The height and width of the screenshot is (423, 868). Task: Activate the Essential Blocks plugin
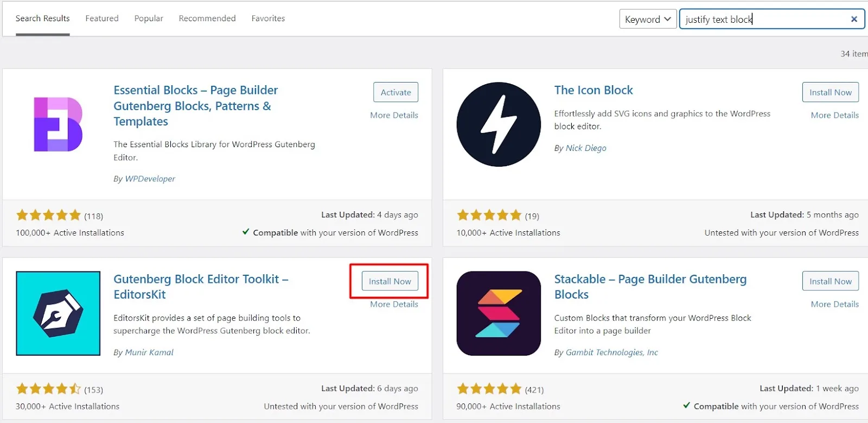[x=395, y=92]
